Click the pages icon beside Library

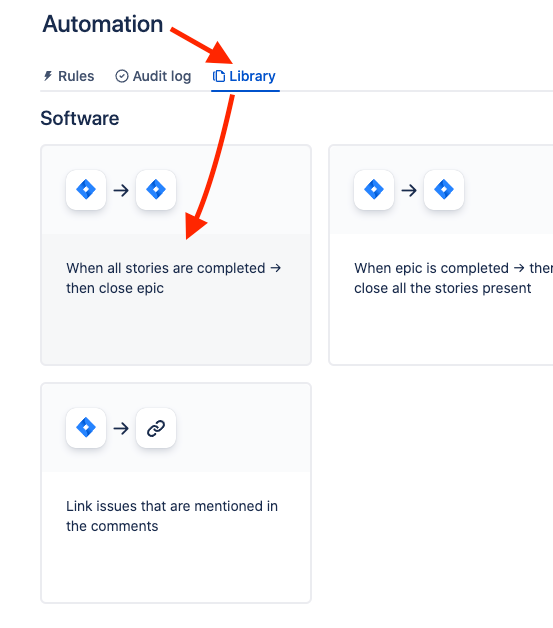coord(219,76)
